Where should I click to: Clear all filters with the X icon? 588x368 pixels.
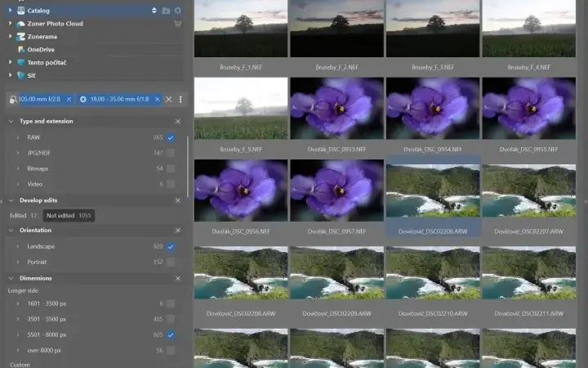pyautogui.click(x=169, y=99)
